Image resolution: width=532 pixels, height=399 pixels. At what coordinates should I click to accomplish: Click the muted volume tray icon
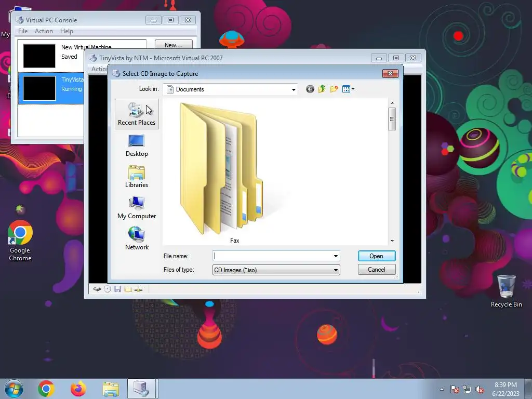tap(480, 389)
